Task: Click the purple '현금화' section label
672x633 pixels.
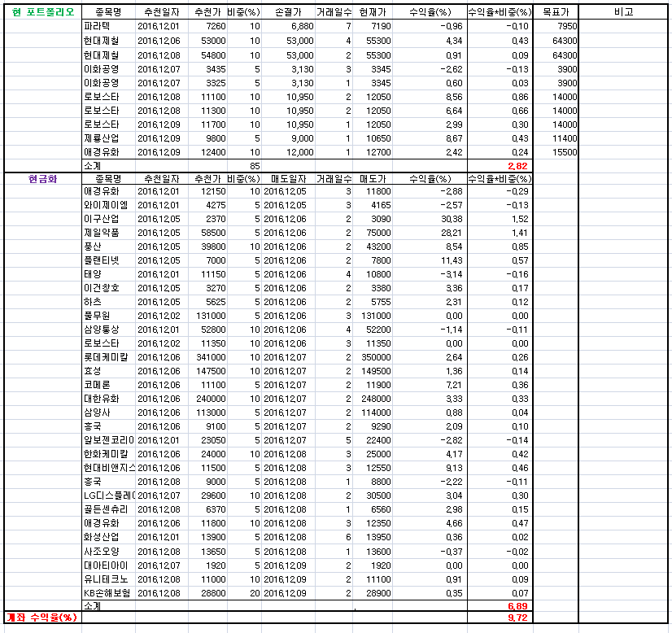Action: pyautogui.click(x=43, y=179)
